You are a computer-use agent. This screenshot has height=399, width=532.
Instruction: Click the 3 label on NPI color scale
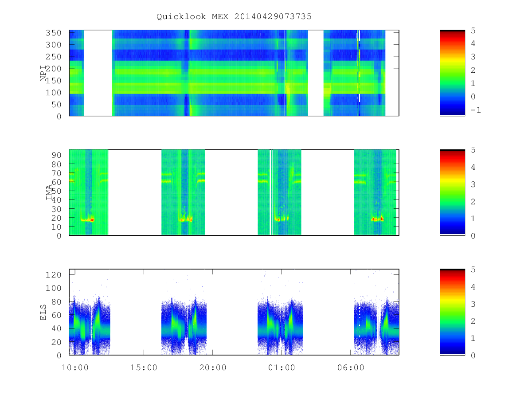[473, 57]
